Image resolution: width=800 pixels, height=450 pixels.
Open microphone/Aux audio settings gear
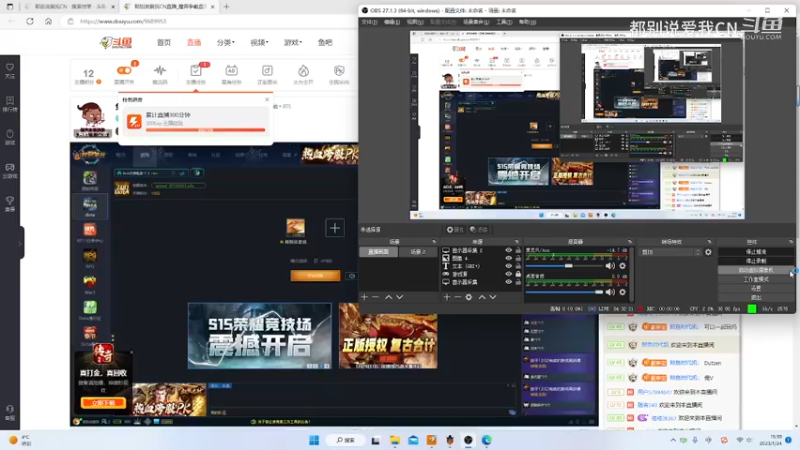pyautogui.click(x=622, y=266)
